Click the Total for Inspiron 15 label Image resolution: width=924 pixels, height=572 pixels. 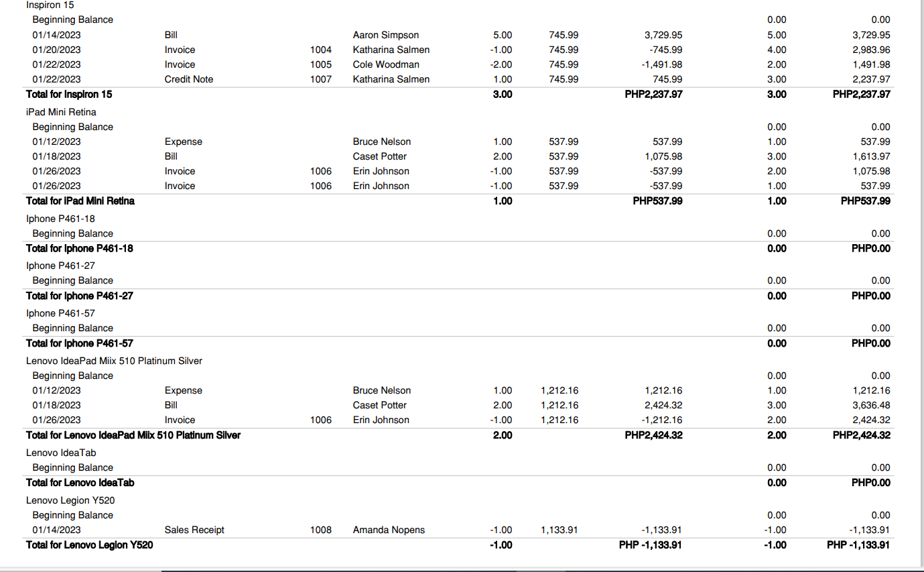68,95
